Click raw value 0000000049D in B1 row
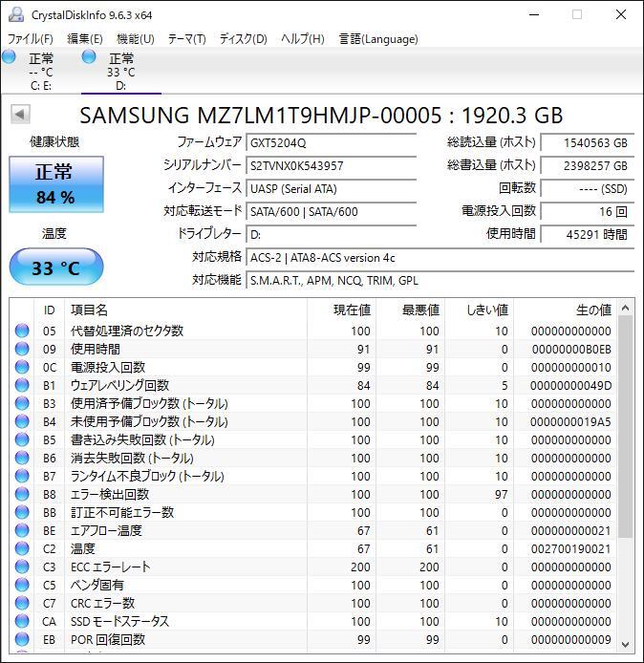644x663 pixels. click(570, 385)
